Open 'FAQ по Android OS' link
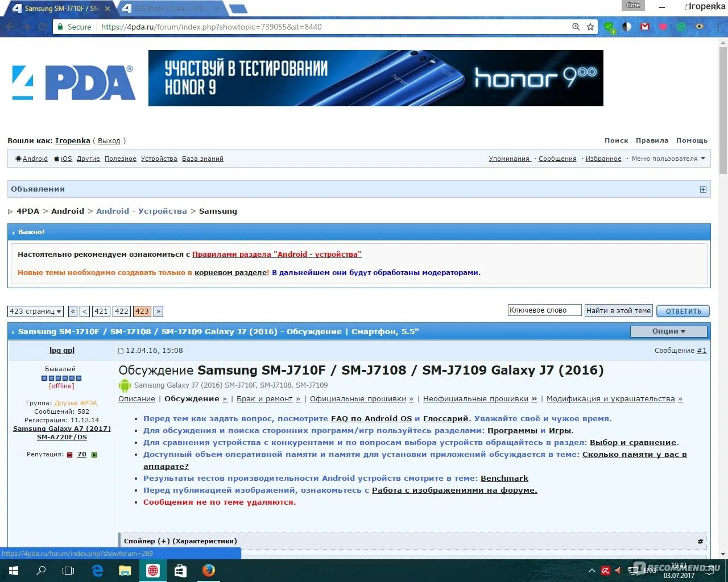 pyautogui.click(x=371, y=418)
